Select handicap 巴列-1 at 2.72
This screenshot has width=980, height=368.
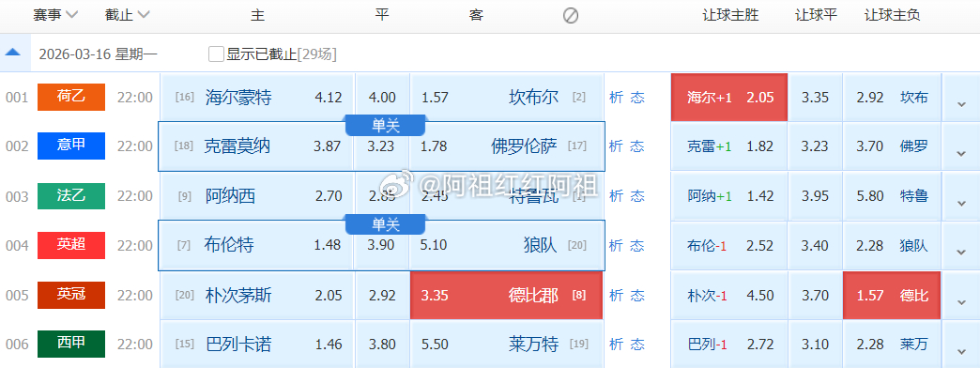pyautogui.click(x=728, y=345)
